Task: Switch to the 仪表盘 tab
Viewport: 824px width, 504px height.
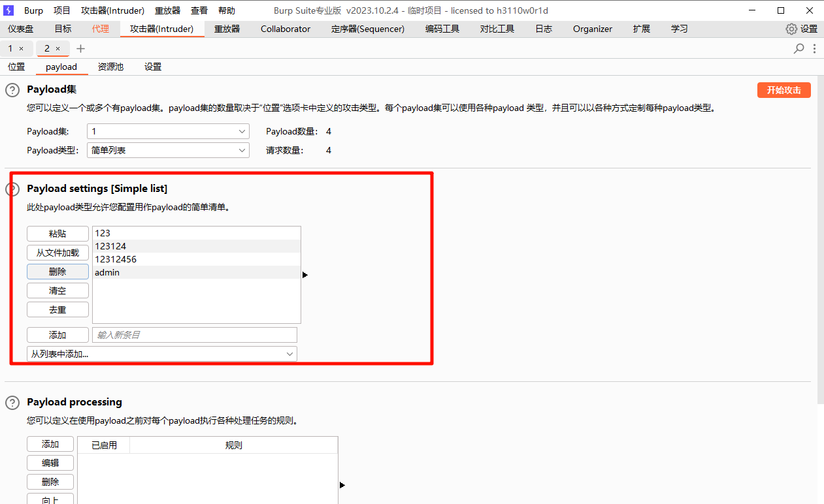Action: tap(21, 29)
